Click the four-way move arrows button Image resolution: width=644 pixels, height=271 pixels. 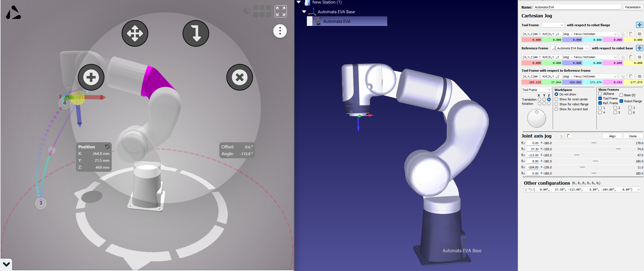(135, 33)
